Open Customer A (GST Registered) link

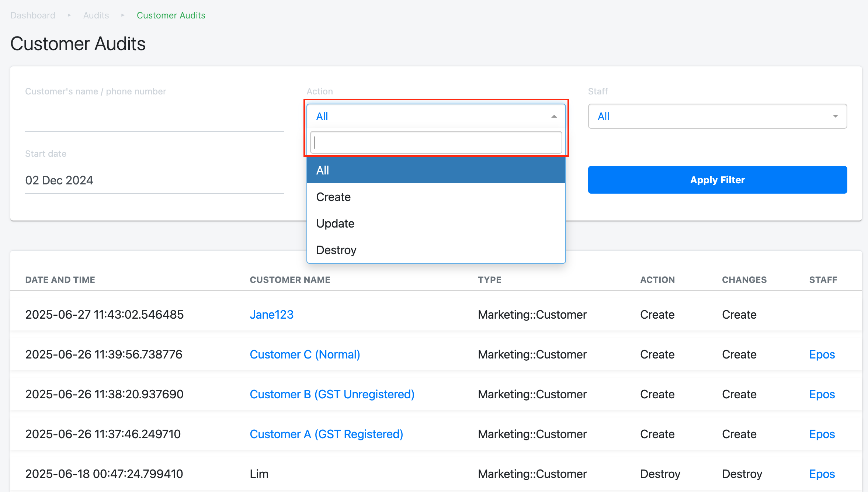pos(326,434)
